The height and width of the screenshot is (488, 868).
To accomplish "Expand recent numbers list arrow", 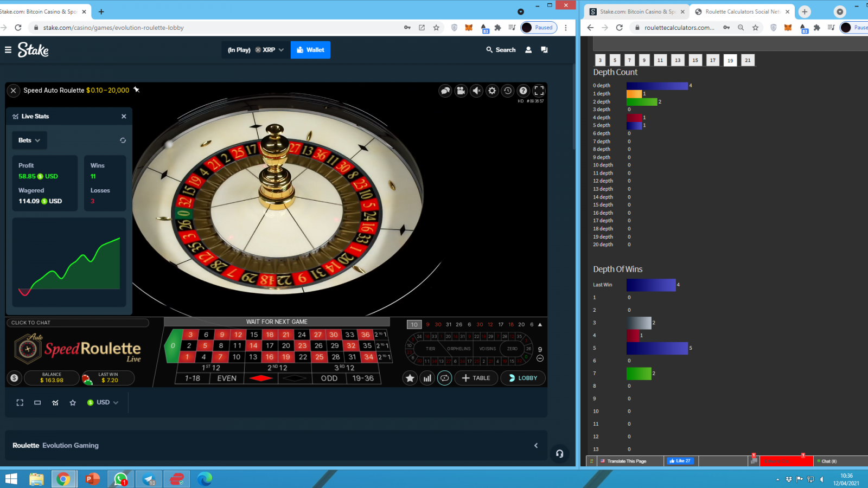I will (x=540, y=324).
